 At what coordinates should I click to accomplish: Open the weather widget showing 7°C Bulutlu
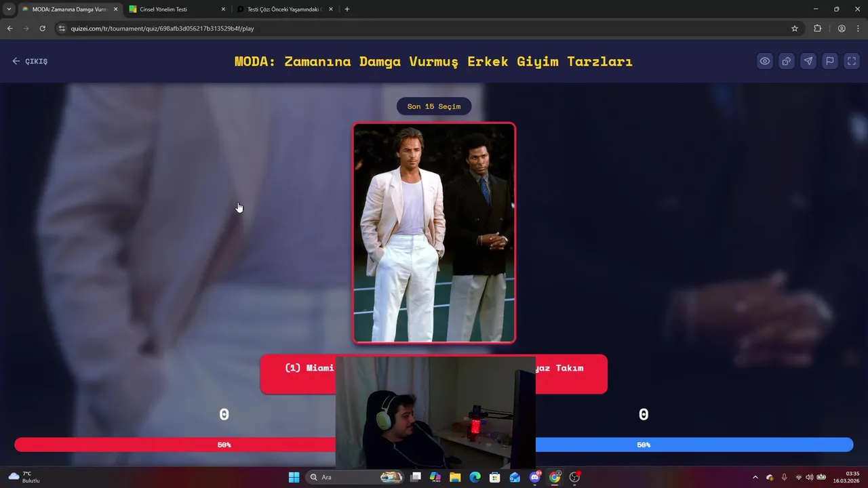24,477
